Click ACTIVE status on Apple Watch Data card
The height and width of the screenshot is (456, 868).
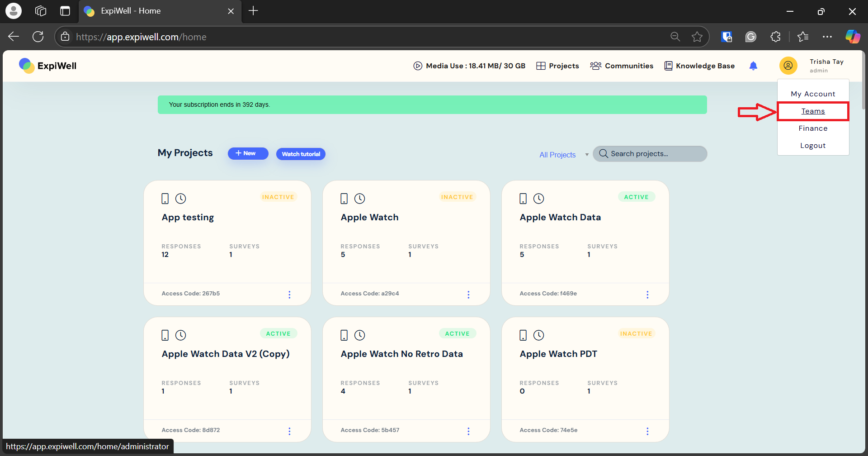click(x=636, y=197)
